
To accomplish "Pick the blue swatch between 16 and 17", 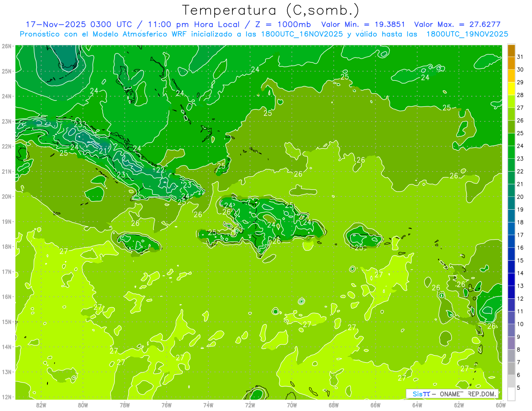I will coord(511,241).
